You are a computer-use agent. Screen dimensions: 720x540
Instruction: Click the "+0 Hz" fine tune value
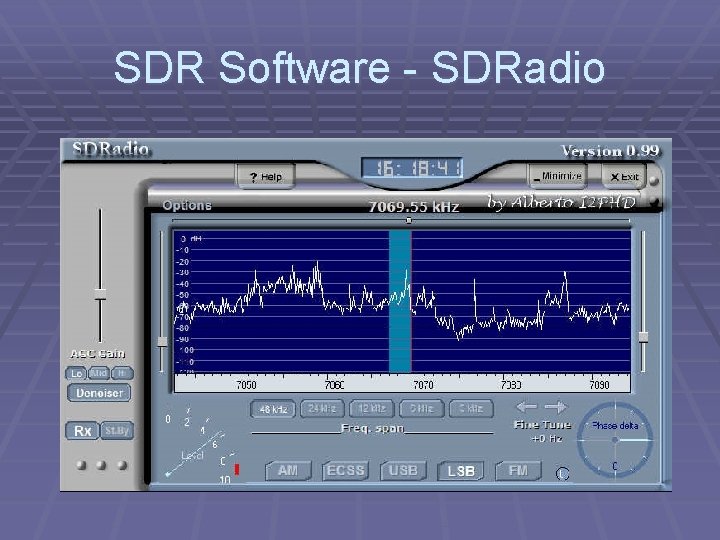[x=546, y=439]
